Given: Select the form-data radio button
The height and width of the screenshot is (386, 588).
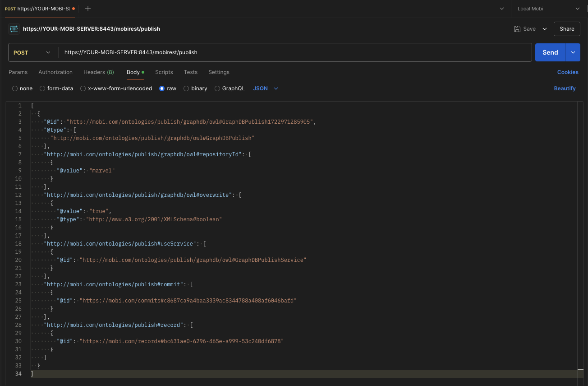Looking at the screenshot, I should (42, 88).
